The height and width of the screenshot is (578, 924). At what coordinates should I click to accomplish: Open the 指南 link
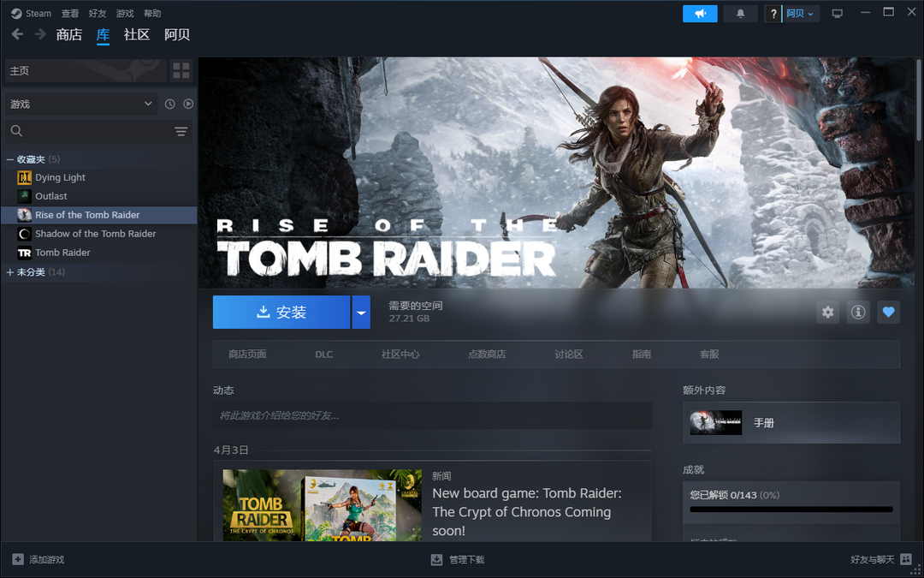click(642, 355)
